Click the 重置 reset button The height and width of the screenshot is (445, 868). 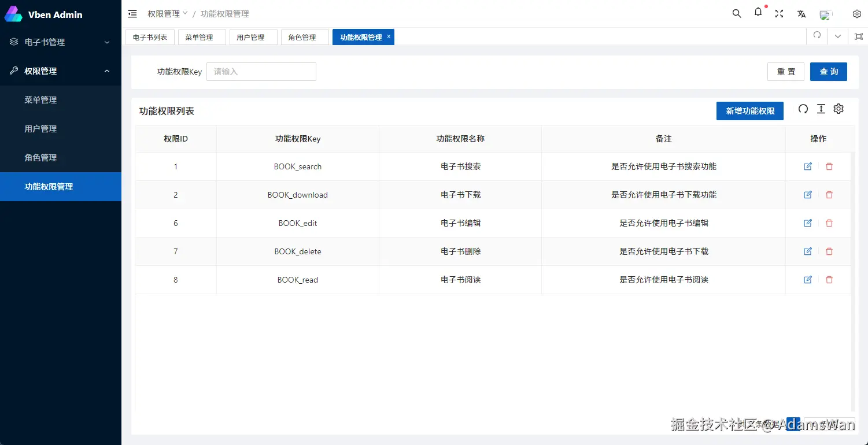(x=786, y=72)
